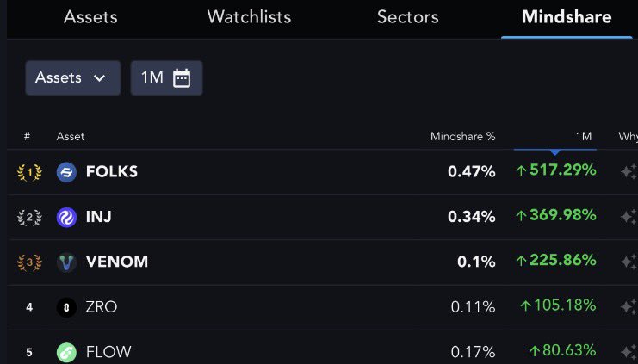Click the gold rank 1 laurel badge
Screen dimensions: 638x364
[x=28, y=172]
